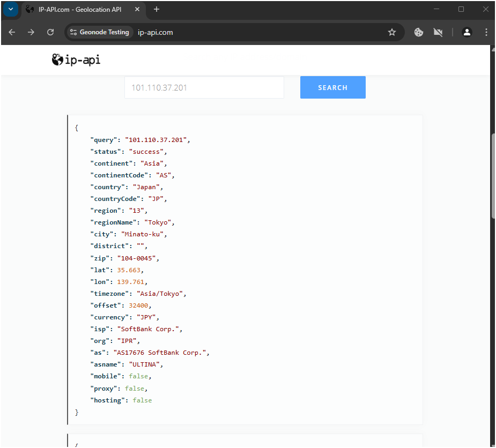The height and width of the screenshot is (448, 496).
Task: Click the IP address search field
Action: pos(204,87)
